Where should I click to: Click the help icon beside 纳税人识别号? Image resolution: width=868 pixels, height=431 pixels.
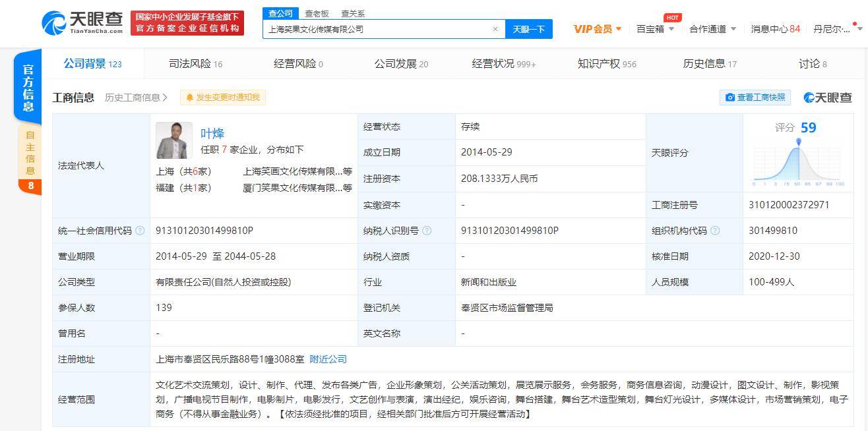coord(427,231)
